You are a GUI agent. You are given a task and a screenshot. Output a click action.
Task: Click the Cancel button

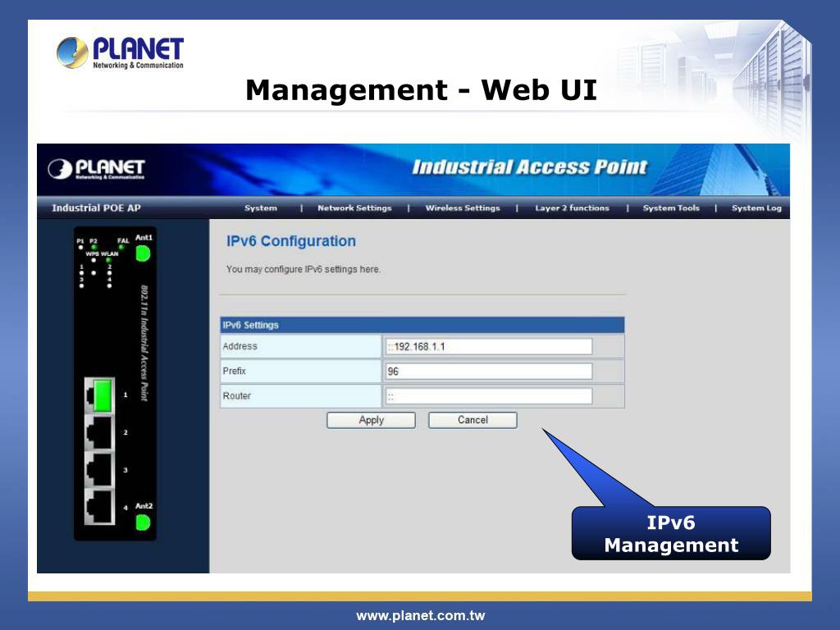point(472,420)
